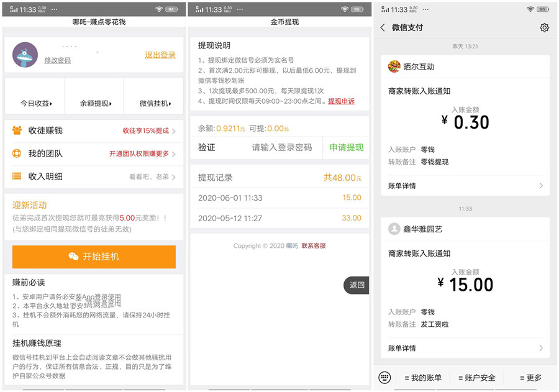Viewport: 559px width, 392px height.
Task: Click the 挂机赚钱原理 heading
Action: [37, 343]
